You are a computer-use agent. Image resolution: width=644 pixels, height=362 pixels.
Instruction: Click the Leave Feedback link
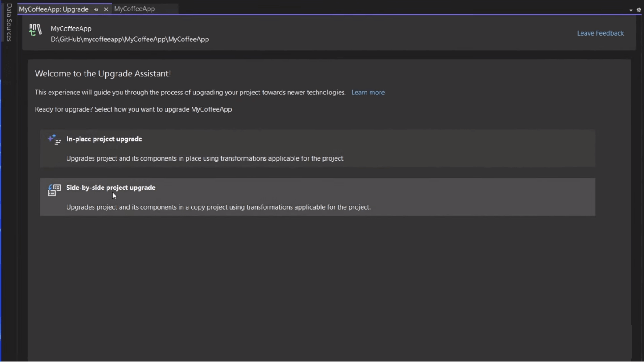(x=600, y=33)
